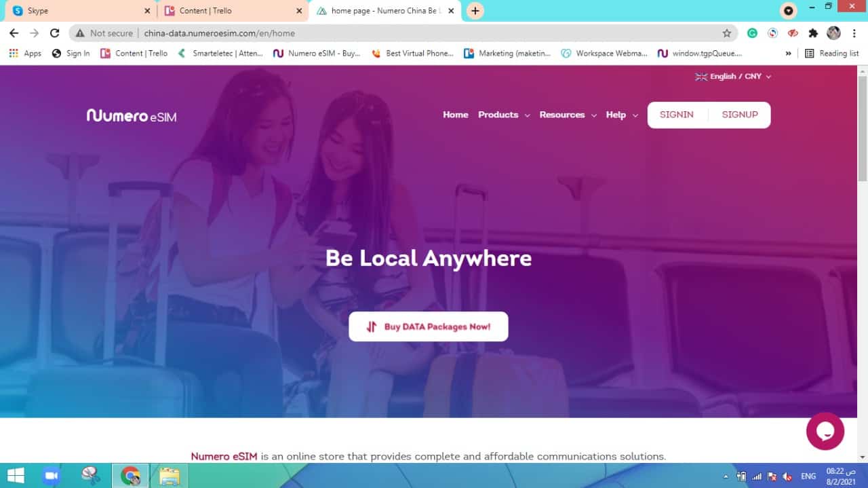
Task: Click the Grammarly extension icon
Action: [752, 33]
